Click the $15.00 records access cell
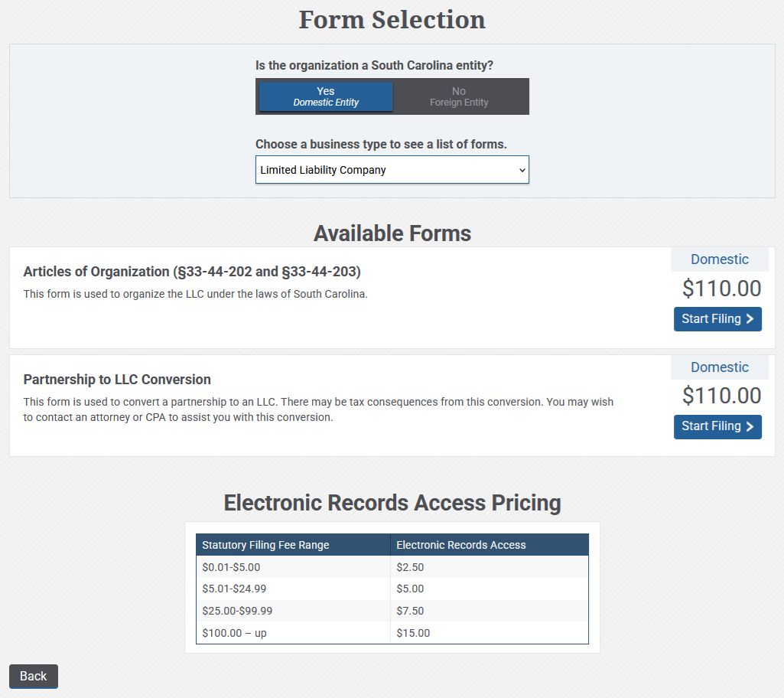Screen dimensions: 784x698 coord(413,633)
